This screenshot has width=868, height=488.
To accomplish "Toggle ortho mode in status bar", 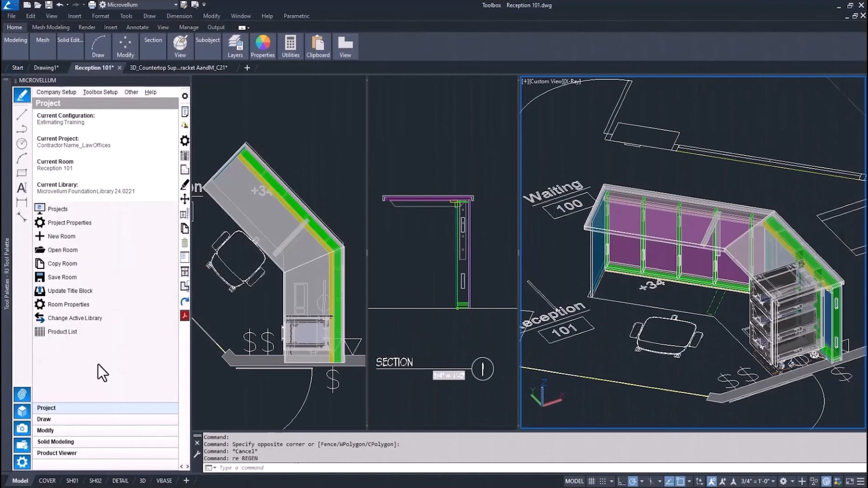I will 622,481.
